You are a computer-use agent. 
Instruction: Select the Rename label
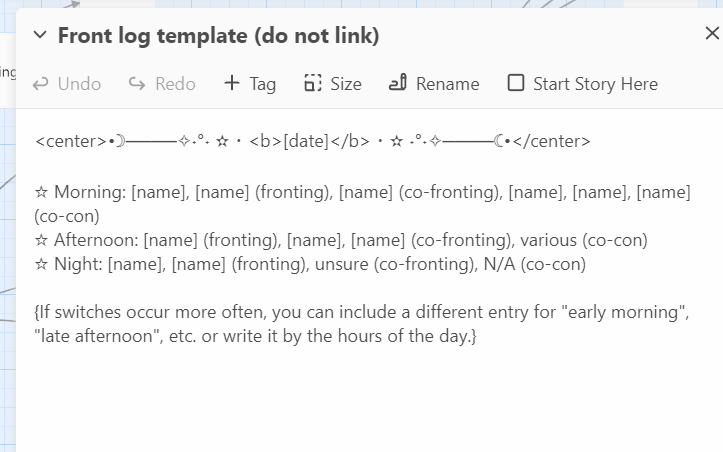(x=447, y=84)
